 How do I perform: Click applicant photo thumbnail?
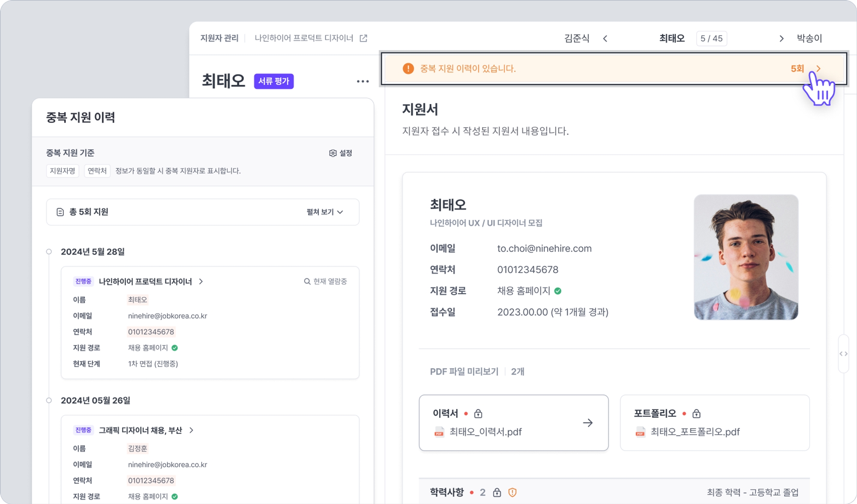coord(746,257)
